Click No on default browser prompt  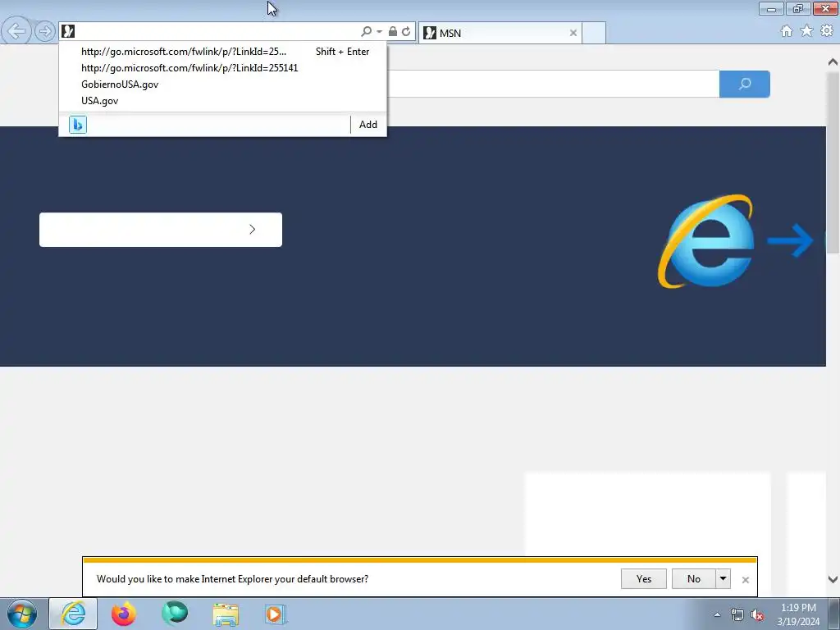pyautogui.click(x=694, y=579)
